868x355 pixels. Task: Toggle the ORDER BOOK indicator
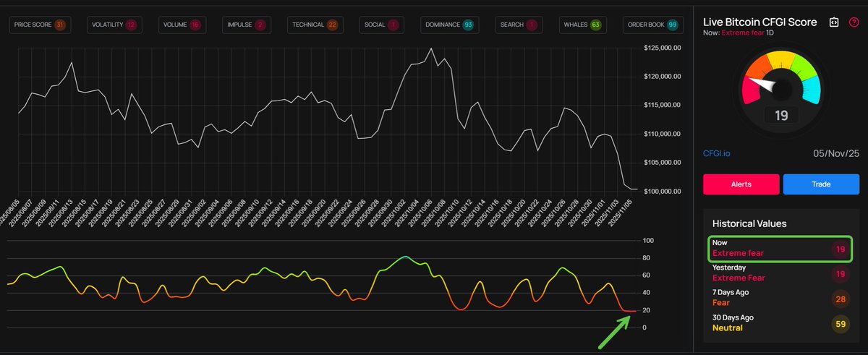click(653, 25)
